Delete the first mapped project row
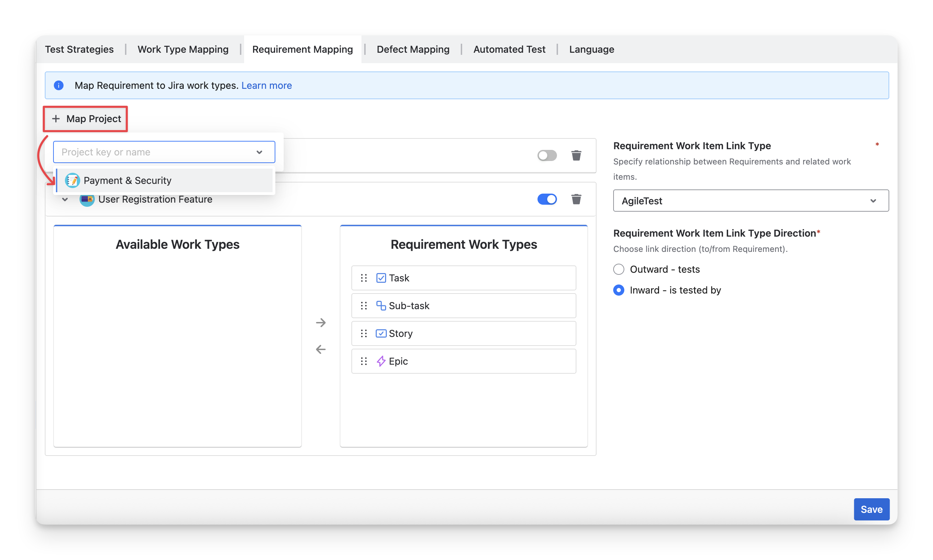 pos(576,155)
